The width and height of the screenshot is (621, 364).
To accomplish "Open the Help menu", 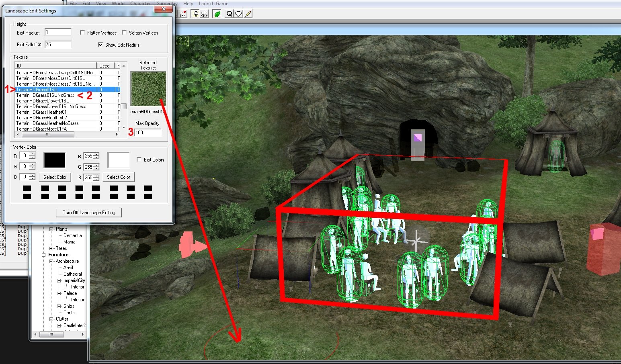I will pos(188,3).
